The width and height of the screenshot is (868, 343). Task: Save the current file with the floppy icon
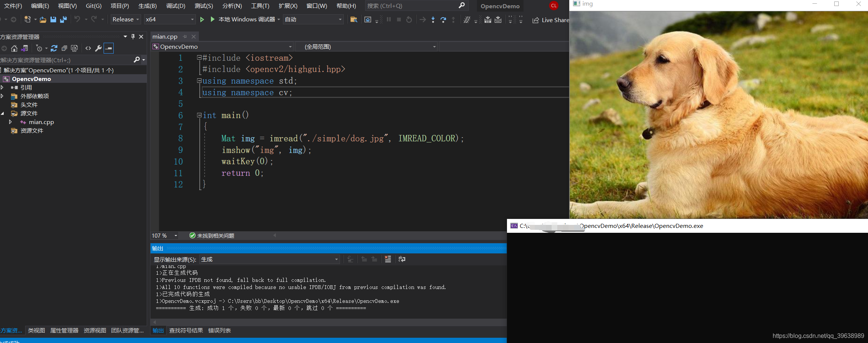(53, 19)
